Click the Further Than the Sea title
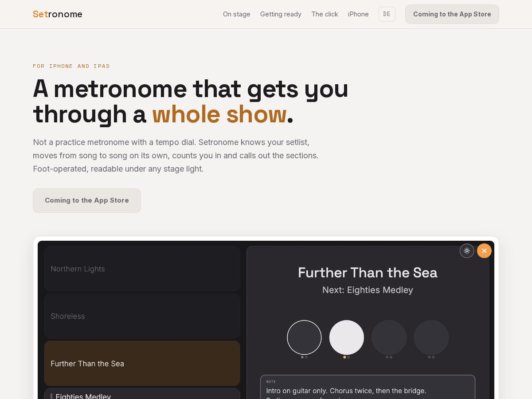 (368, 272)
